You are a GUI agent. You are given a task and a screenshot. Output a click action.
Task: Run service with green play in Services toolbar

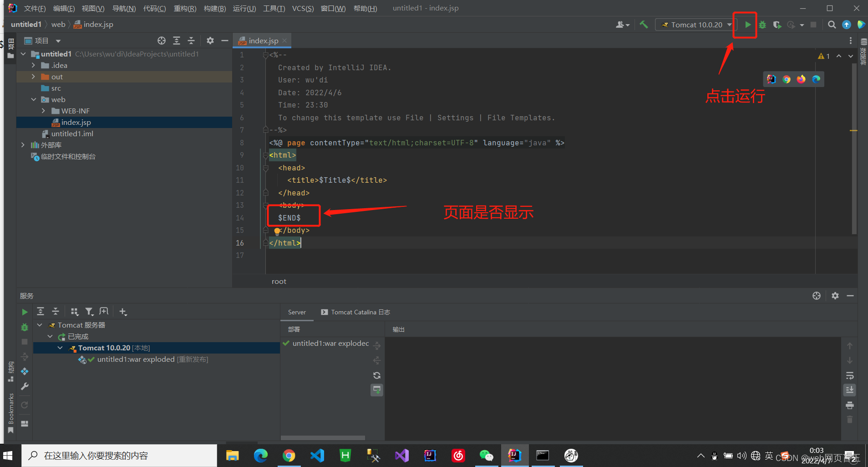(x=25, y=312)
